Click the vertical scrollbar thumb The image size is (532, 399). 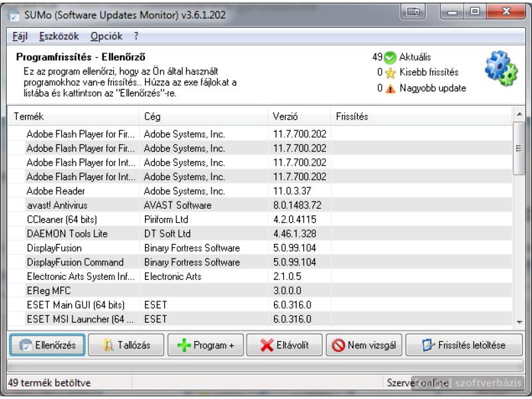pyautogui.click(x=519, y=148)
